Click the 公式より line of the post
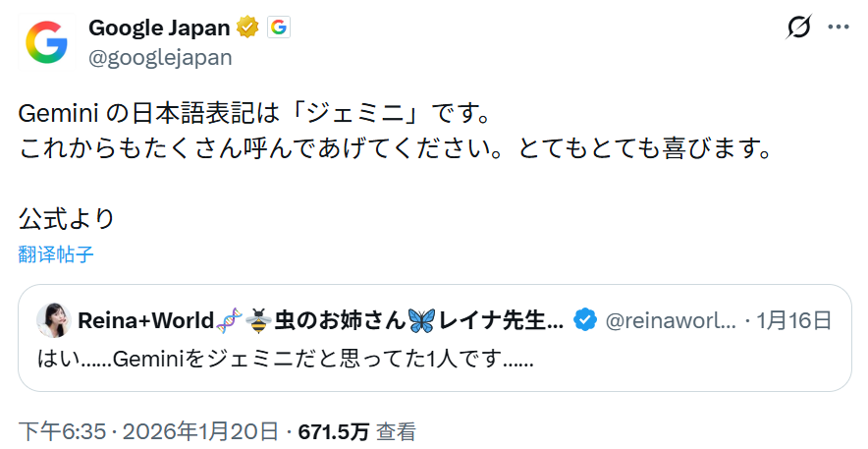The width and height of the screenshot is (868, 449). point(66,218)
